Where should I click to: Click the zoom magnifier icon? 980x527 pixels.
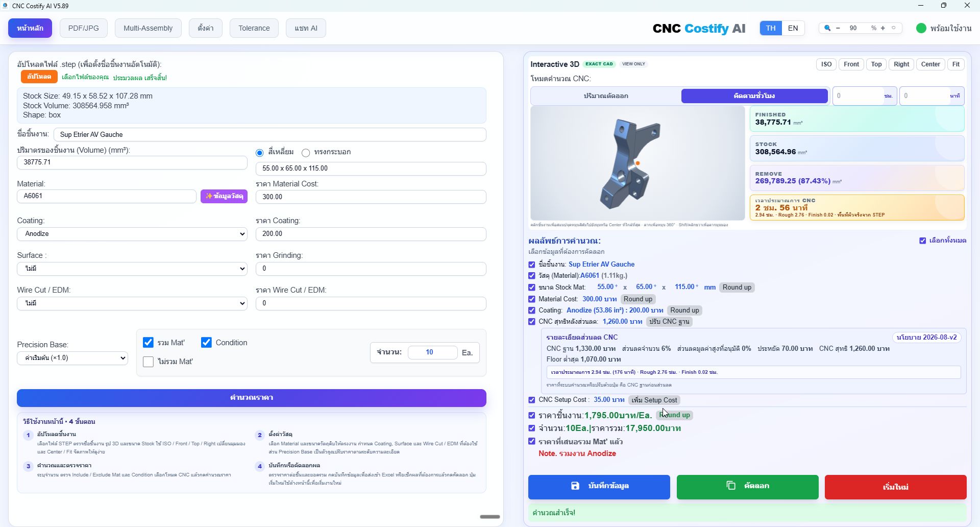[827, 28]
